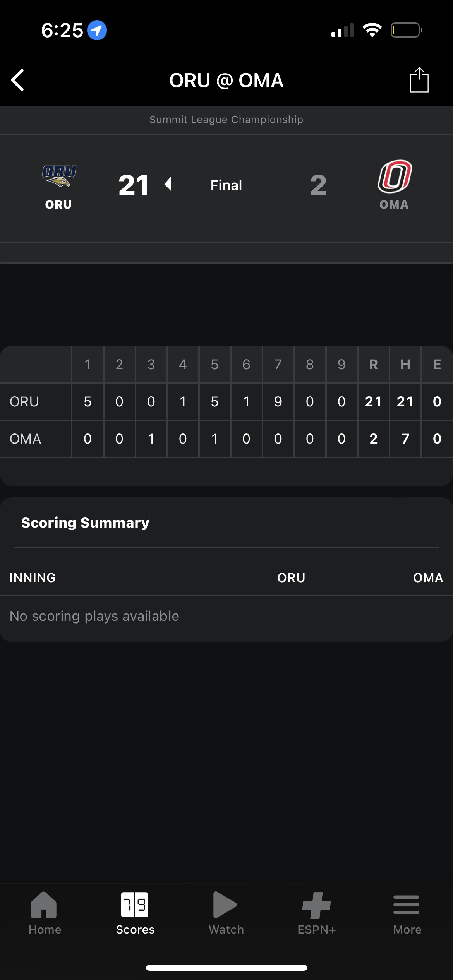The image size is (453, 980).
Task: Tap the location services indicator
Action: point(97,30)
